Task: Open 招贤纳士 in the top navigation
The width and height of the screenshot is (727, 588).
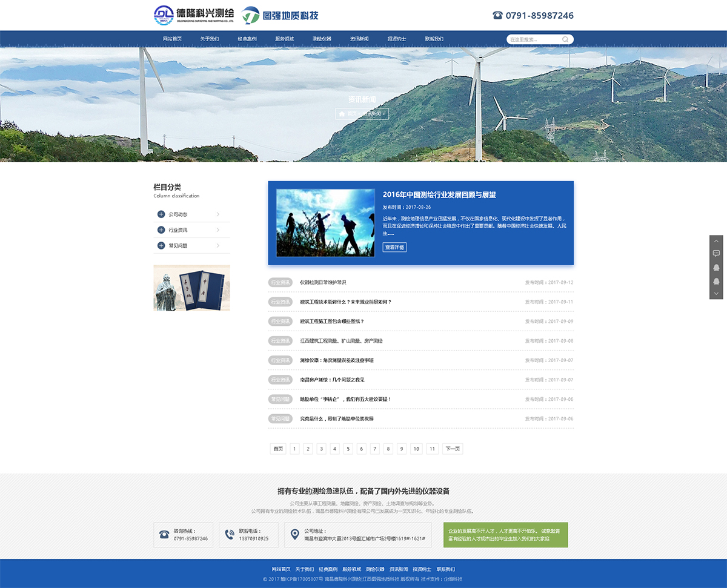Action: (x=397, y=39)
